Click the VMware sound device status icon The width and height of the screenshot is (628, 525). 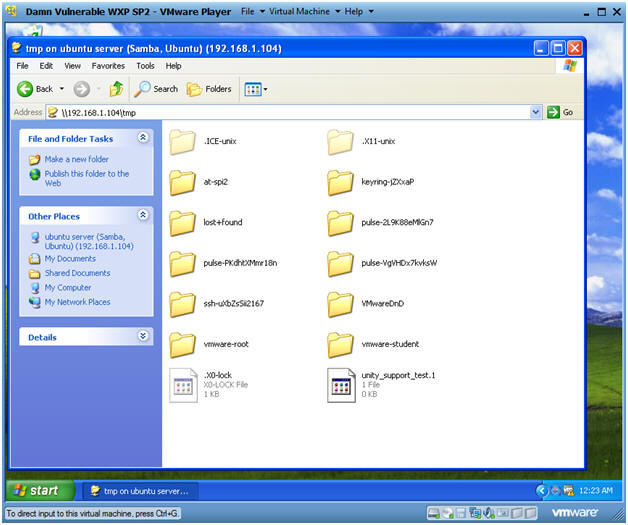pos(489,513)
